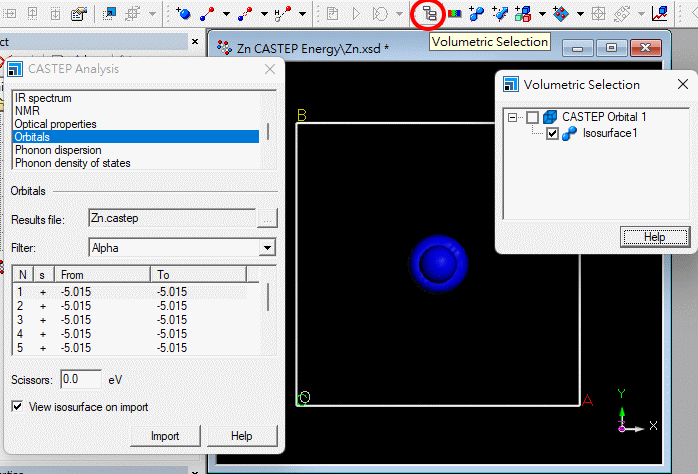698x474 pixels.
Task: Click Help in Volumetric Selection dialog
Action: point(654,237)
